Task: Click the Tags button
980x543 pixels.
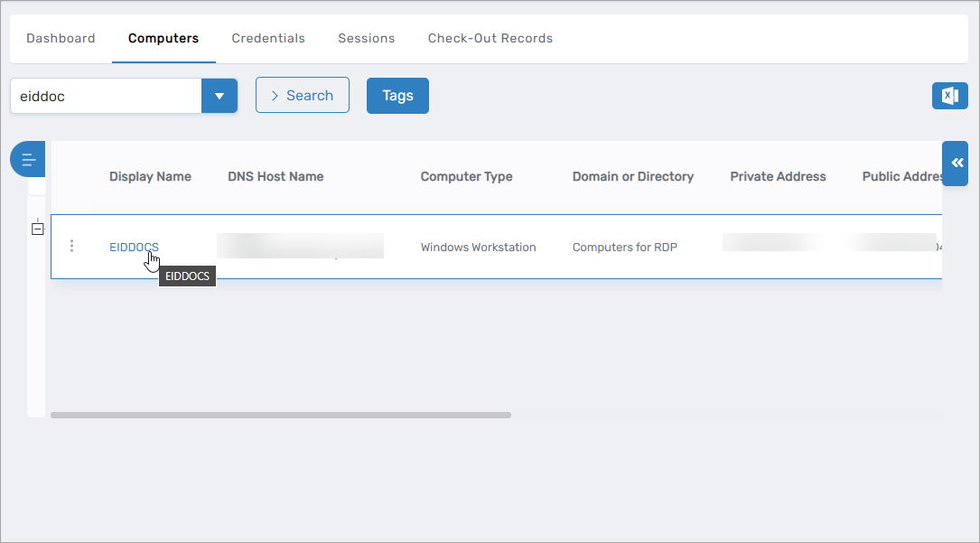Action: pos(397,96)
